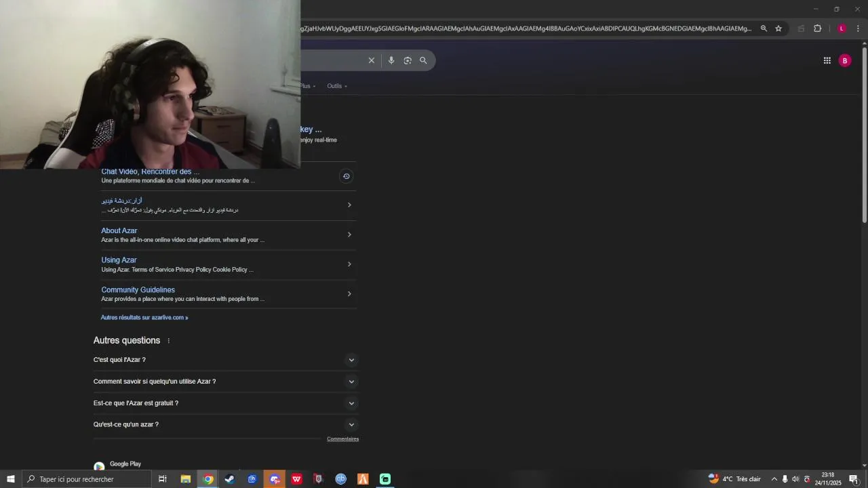
Task: Expand "C'est quoi l'Azar ?" question
Action: (x=351, y=360)
